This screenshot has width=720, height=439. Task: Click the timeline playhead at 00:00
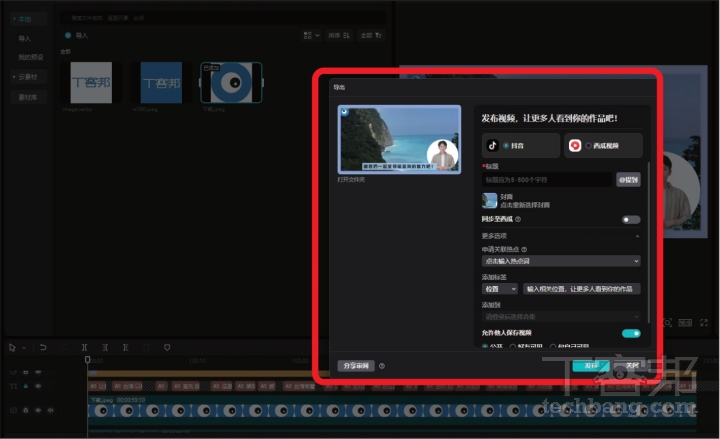pyautogui.click(x=87, y=360)
